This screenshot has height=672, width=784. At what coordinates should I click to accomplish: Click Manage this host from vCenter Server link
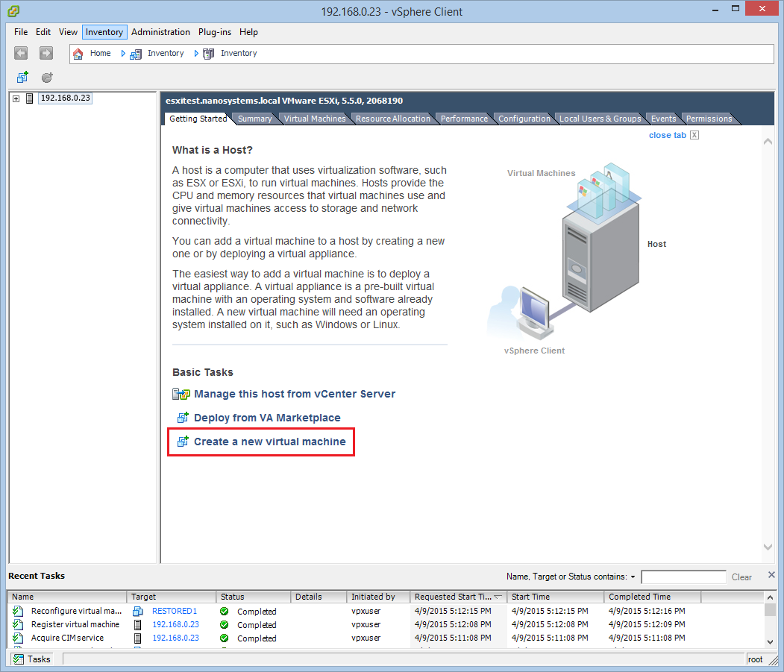[x=295, y=394]
